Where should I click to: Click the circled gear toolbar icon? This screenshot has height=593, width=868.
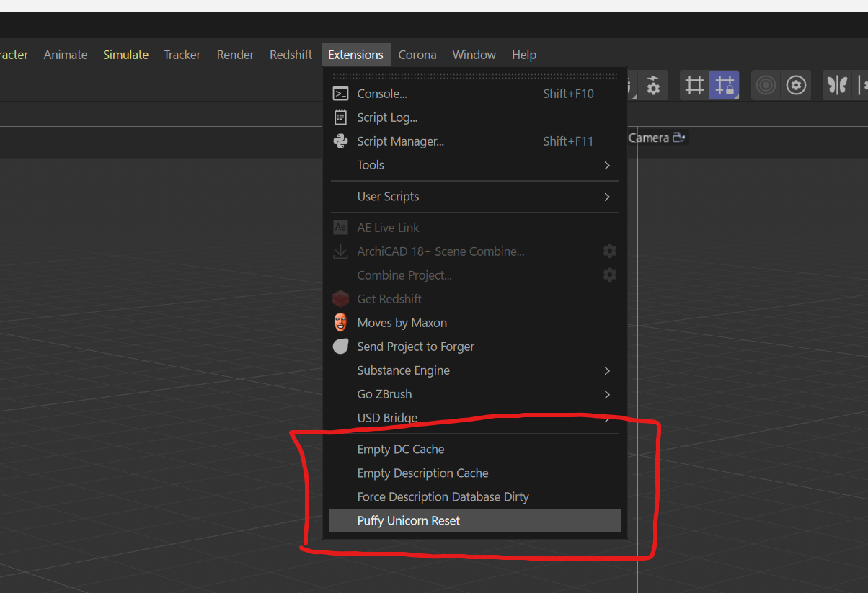[796, 86]
